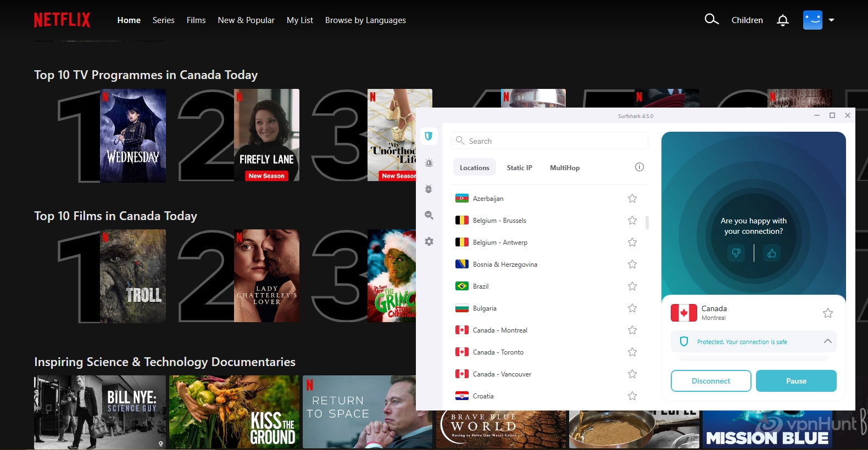Image resolution: width=868 pixels, height=450 pixels.
Task: Favorite Croatia with its star
Action: [x=632, y=396]
